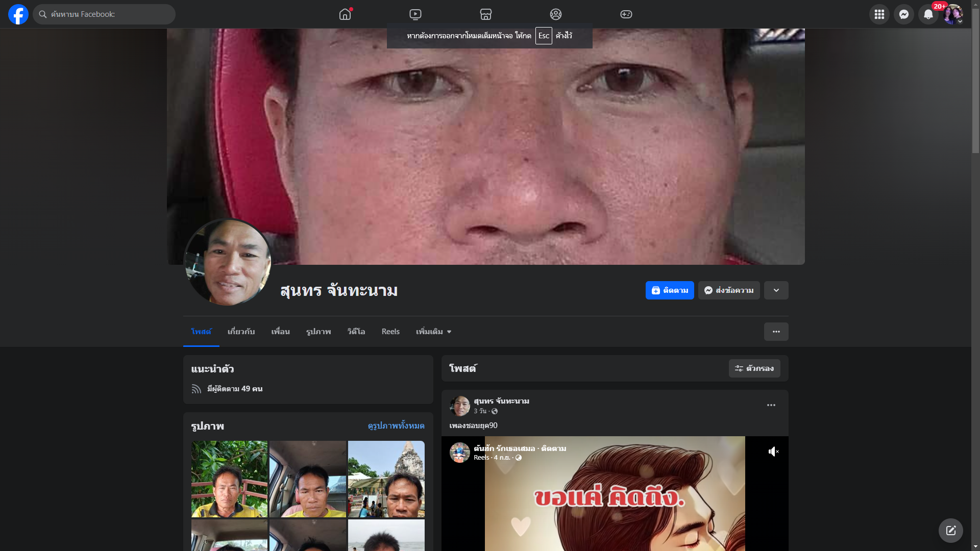This screenshot has height=551, width=980.
Task: Open the Gaming icon
Action: tap(626, 14)
